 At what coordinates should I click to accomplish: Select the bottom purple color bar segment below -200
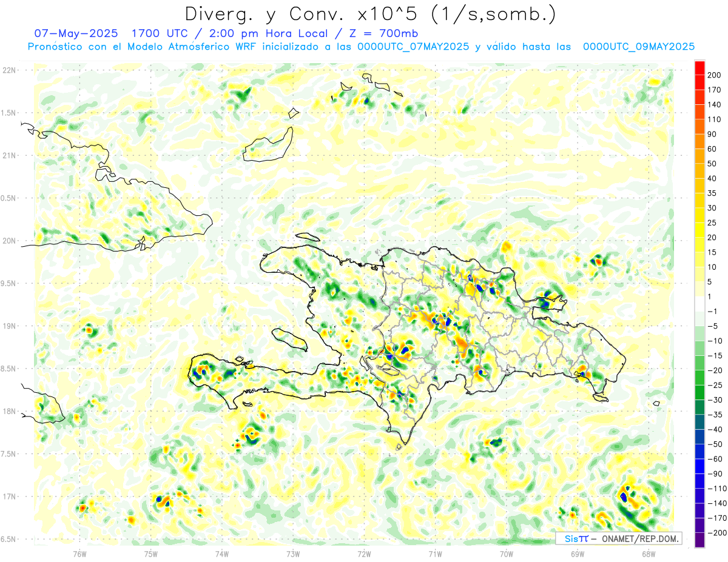click(699, 540)
